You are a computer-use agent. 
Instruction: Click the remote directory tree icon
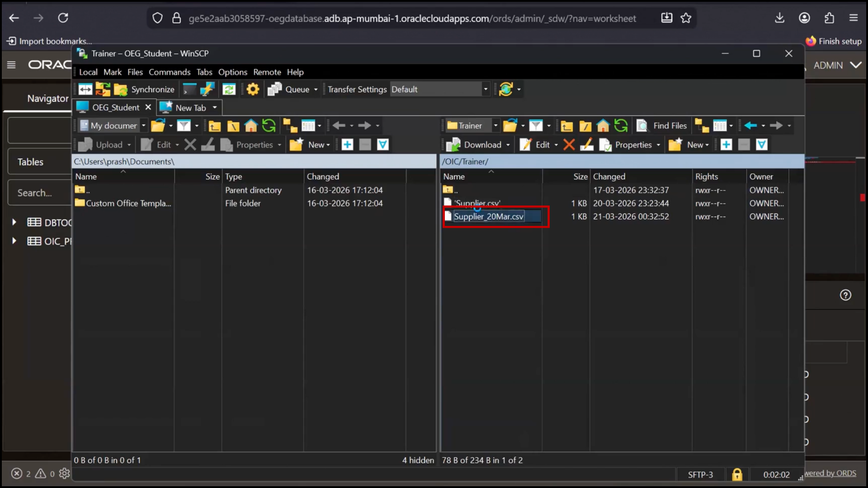[x=702, y=126]
